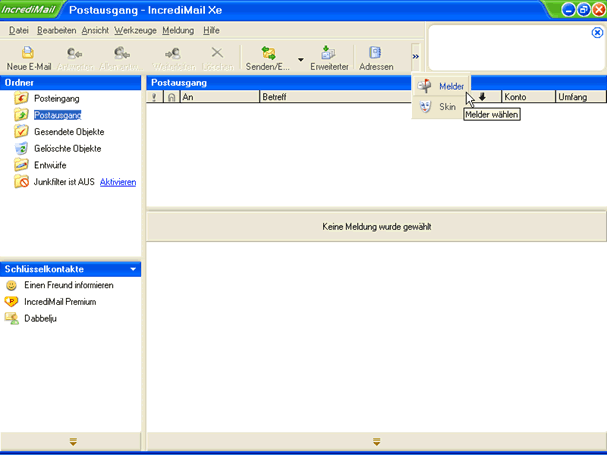This screenshot has width=608, height=456.
Task: Click the Ordner panel header
Action: click(71, 83)
